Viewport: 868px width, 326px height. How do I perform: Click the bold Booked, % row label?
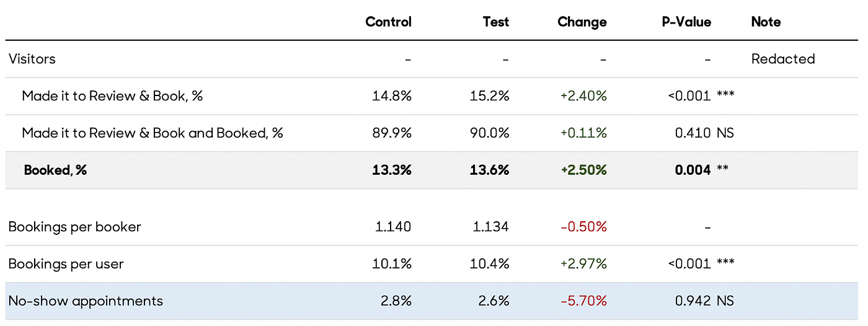(55, 170)
